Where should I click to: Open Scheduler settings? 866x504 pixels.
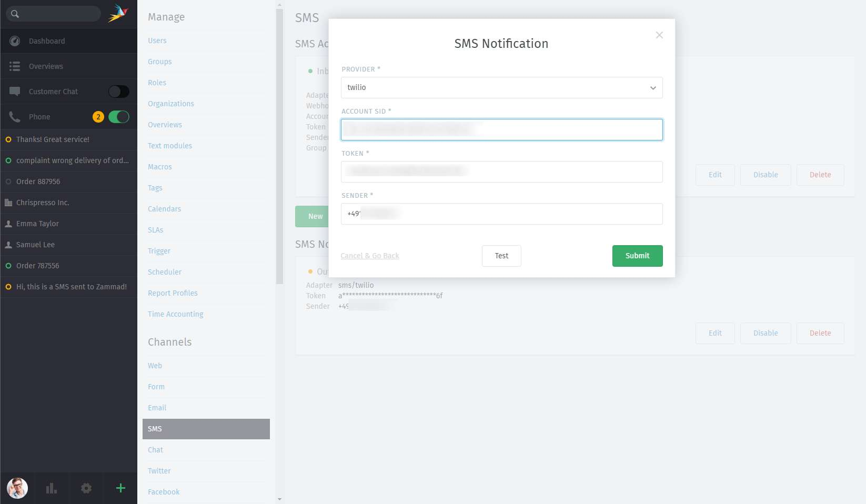coord(165,272)
